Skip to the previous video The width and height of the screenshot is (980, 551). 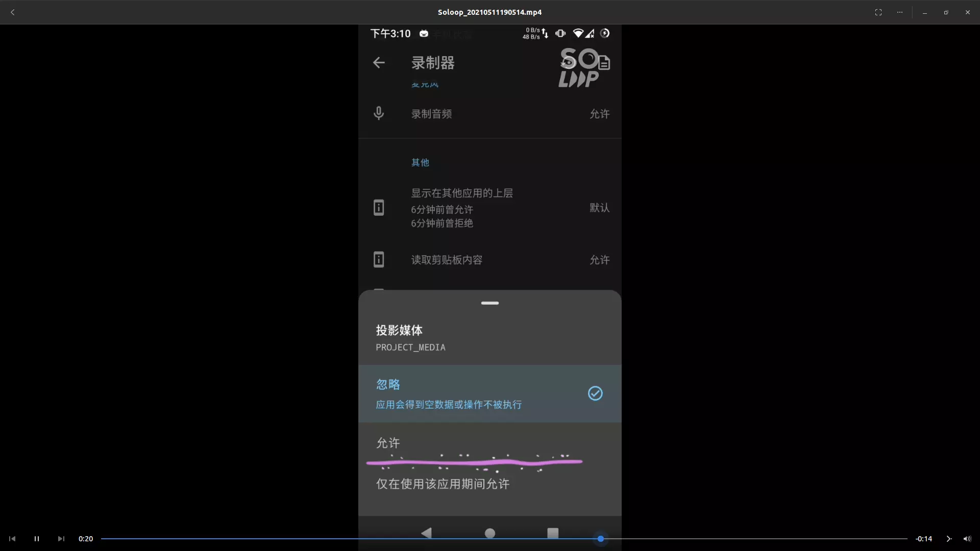12,539
